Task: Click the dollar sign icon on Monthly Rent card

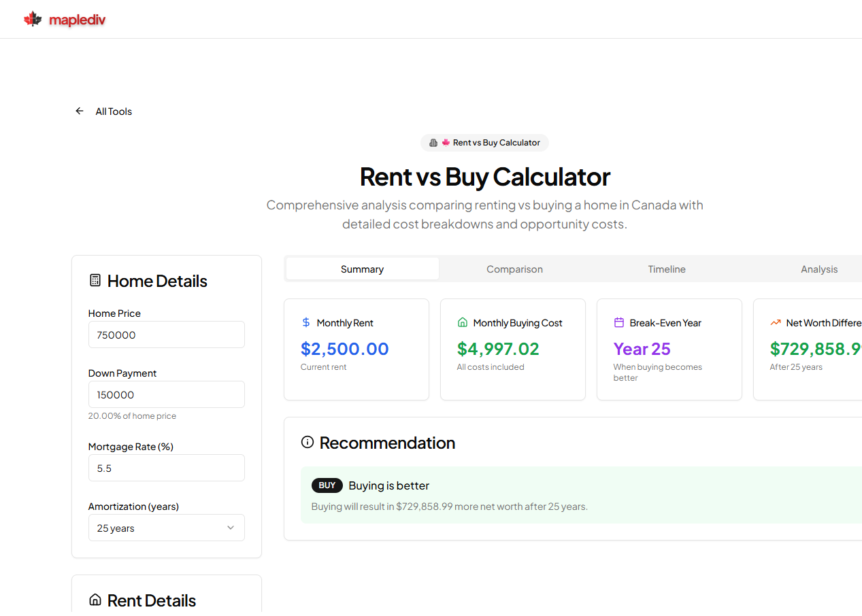Action: click(306, 322)
